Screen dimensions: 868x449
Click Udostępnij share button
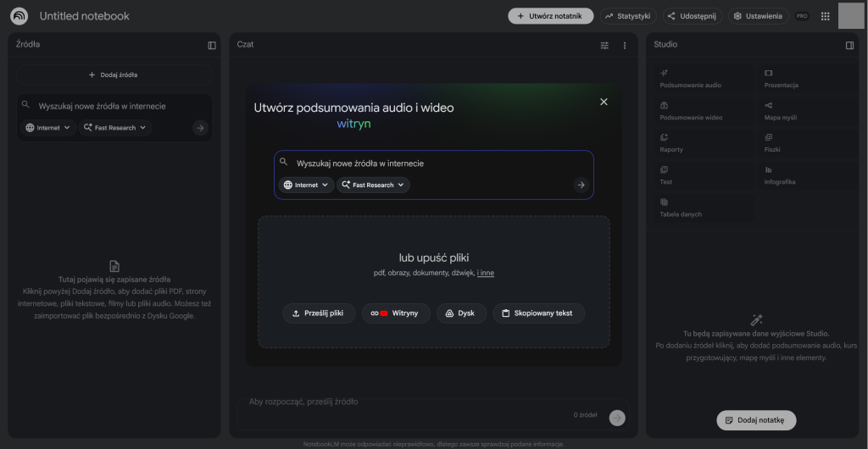click(x=692, y=16)
